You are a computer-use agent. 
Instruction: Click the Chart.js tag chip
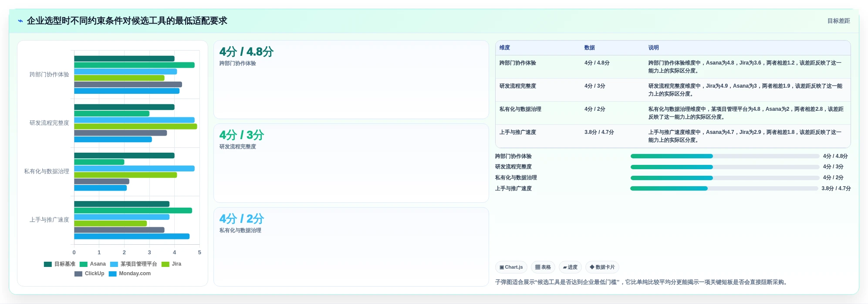pyautogui.click(x=511, y=267)
